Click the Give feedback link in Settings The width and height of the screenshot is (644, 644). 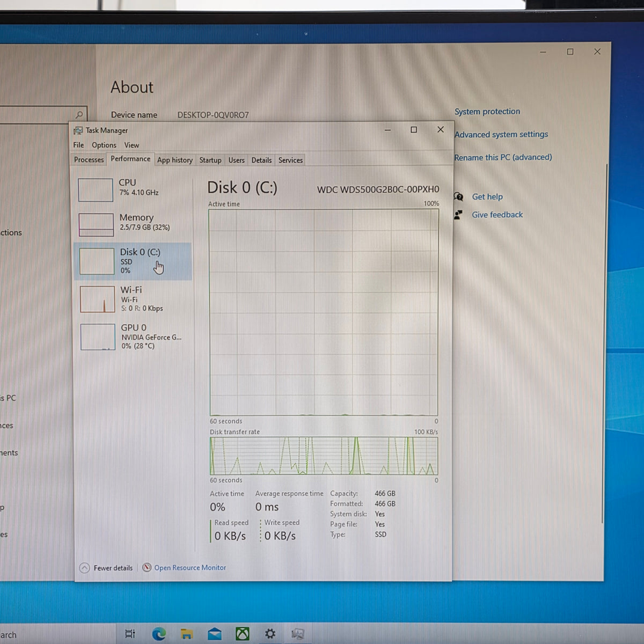click(497, 215)
